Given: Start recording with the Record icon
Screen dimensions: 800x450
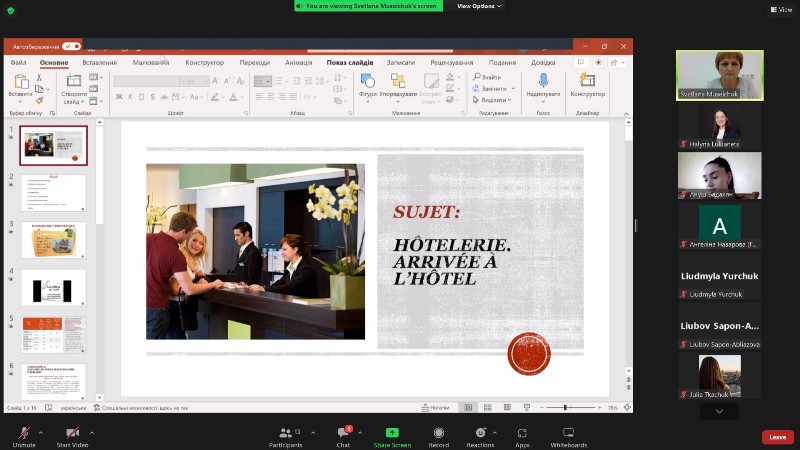Looking at the screenshot, I should (x=440, y=433).
